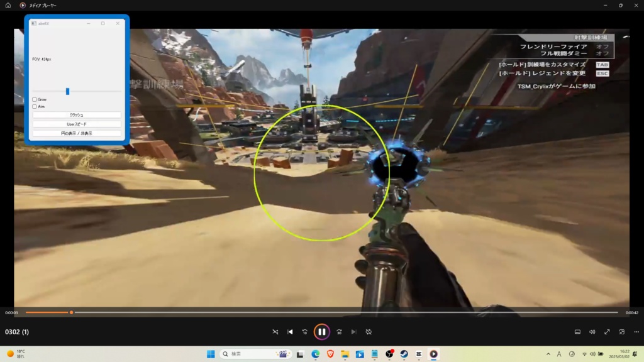Click the system tray speaker icon
644x362 pixels.
(x=592, y=354)
